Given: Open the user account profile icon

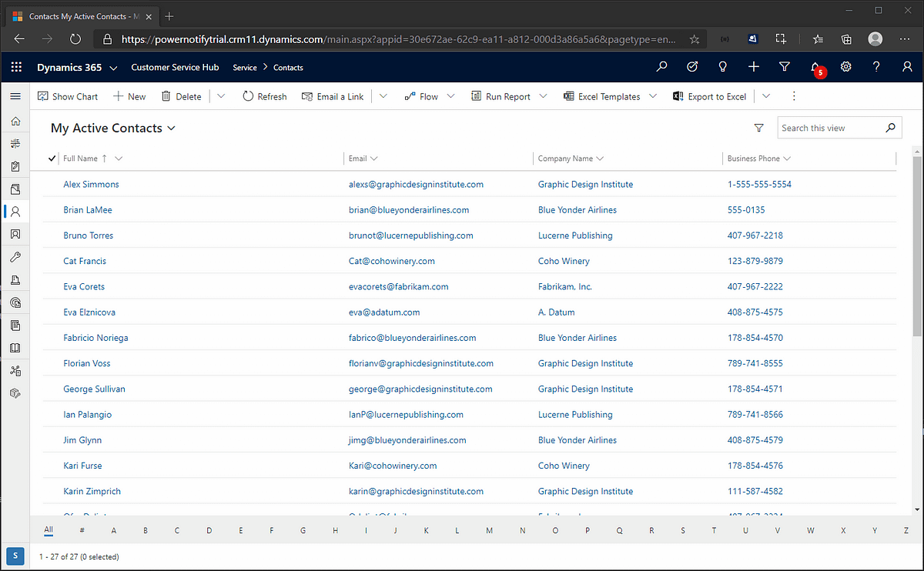Looking at the screenshot, I should tap(907, 67).
